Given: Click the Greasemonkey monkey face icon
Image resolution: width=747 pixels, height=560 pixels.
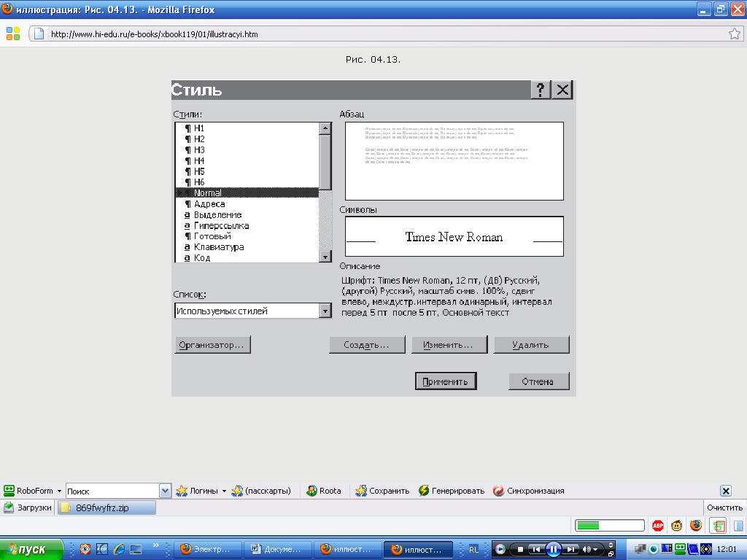Looking at the screenshot, I should tap(676, 525).
